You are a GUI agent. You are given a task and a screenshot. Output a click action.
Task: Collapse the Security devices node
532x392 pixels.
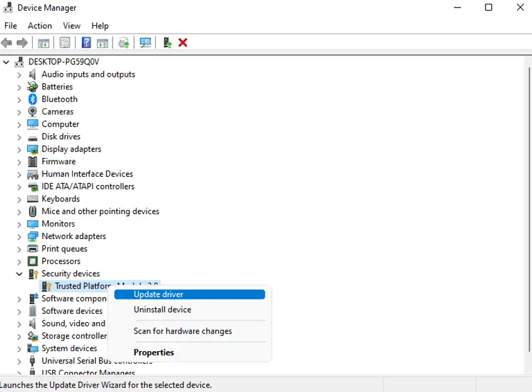[x=19, y=274]
